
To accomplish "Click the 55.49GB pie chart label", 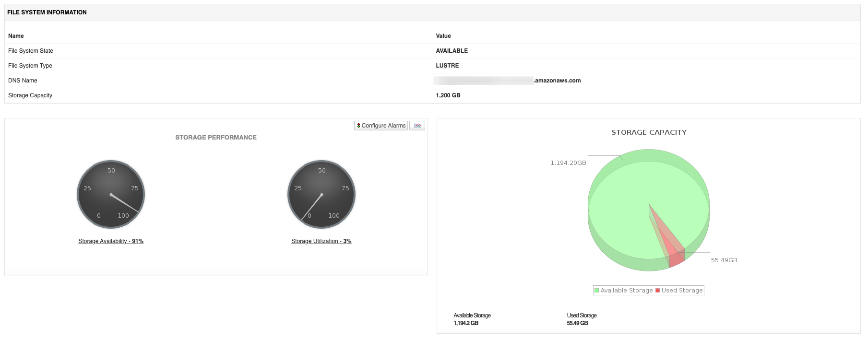I will 724,260.
